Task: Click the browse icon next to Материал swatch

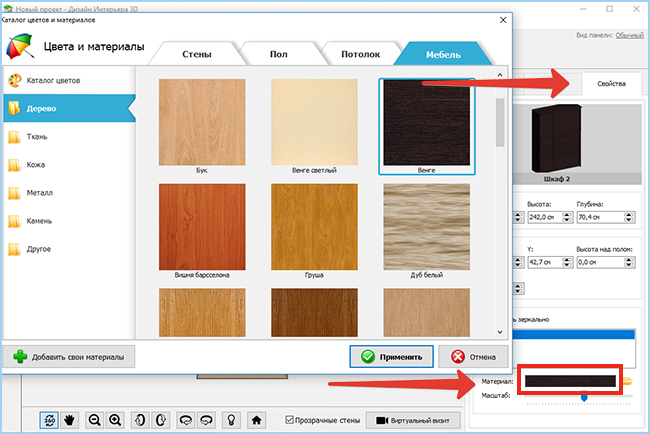Action: click(628, 381)
